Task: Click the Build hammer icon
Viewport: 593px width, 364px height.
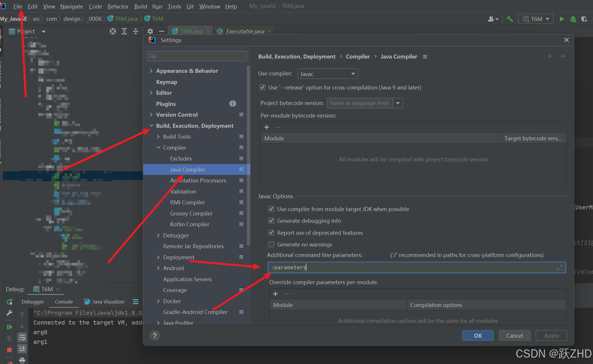Action: [x=510, y=19]
